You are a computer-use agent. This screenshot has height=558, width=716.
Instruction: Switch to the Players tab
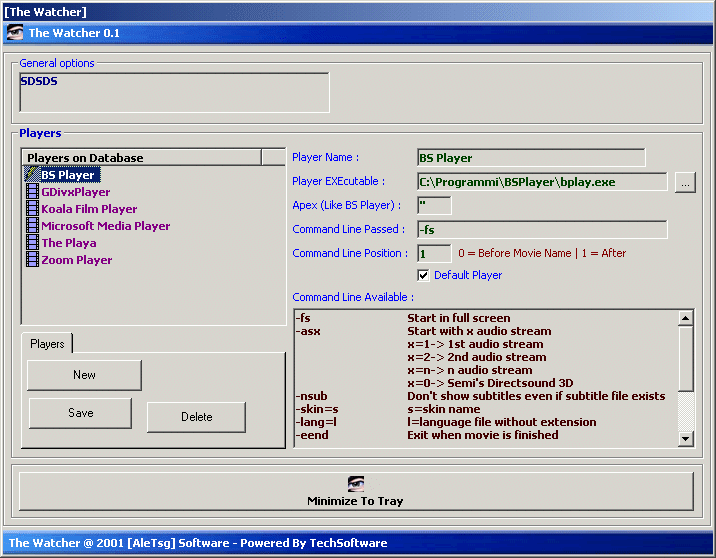coord(47,343)
